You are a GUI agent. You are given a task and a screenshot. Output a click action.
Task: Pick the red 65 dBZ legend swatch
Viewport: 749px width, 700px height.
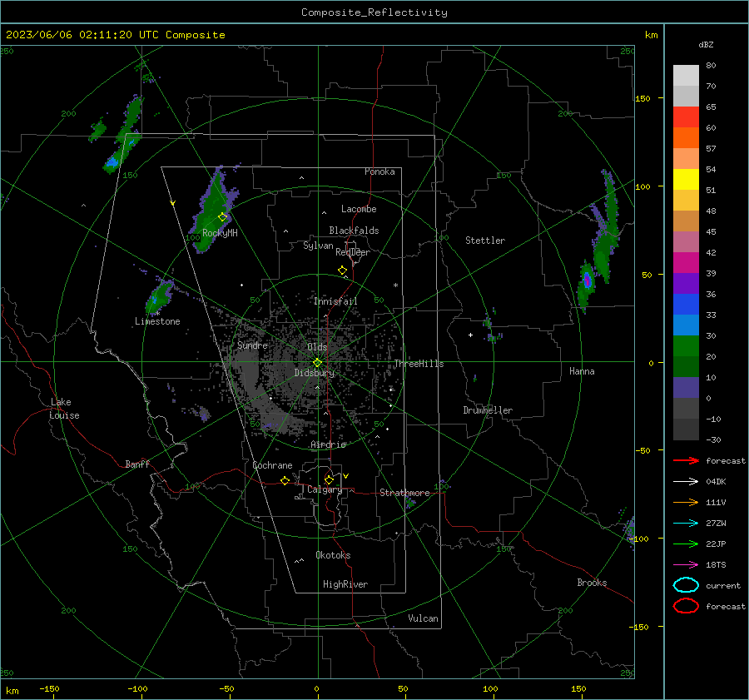(686, 117)
